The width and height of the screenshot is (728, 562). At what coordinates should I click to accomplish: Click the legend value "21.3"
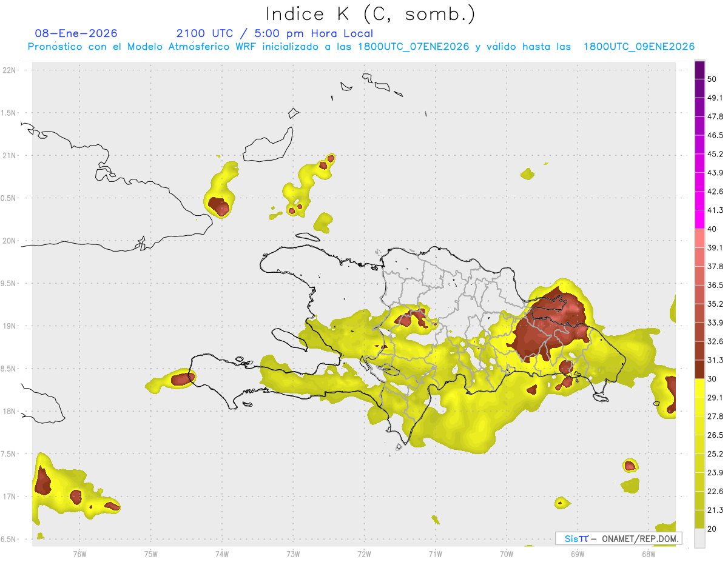[x=715, y=510]
